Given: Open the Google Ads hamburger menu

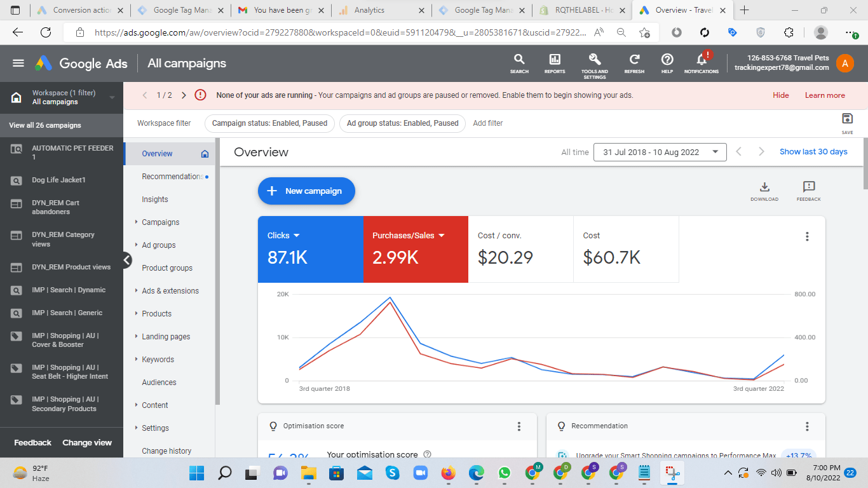Looking at the screenshot, I should [x=18, y=63].
